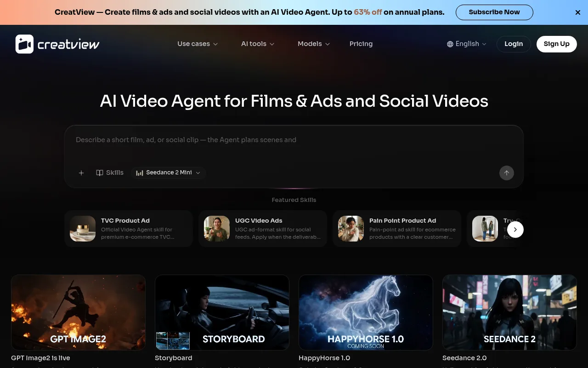Open the TVC Product Ad thumbnail
588x368 pixels.
(83, 229)
